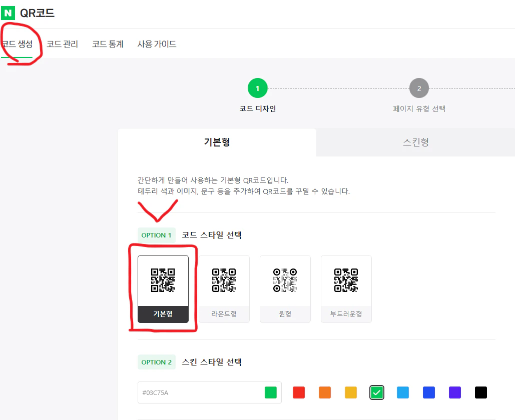
Task: Pick the red skin color swatch
Action: tap(299, 392)
